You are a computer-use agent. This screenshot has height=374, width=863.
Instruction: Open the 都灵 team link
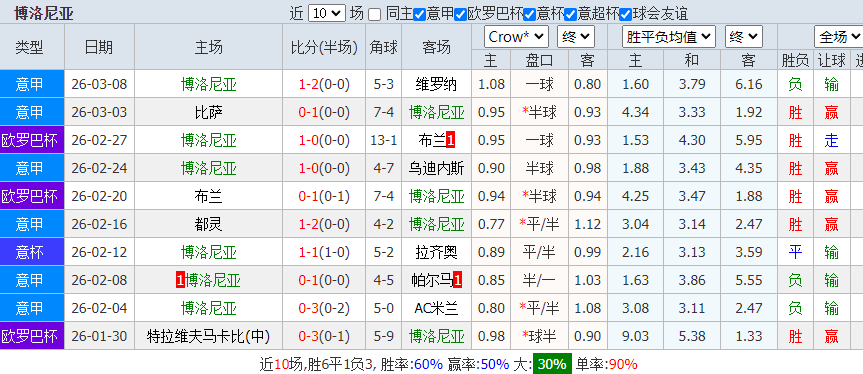coord(209,224)
